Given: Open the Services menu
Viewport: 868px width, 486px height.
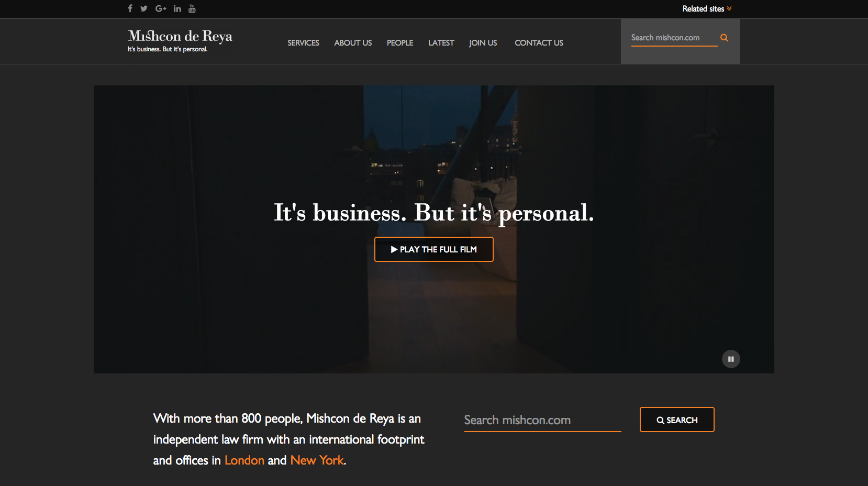Looking at the screenshot, I should click(303, 43).
